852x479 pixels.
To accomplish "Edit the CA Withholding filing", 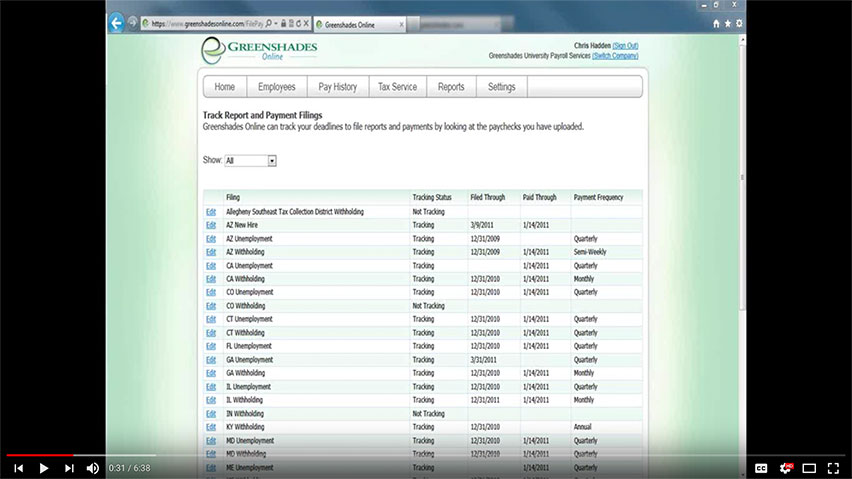I will pyautogui.click(x=211, y=279).
